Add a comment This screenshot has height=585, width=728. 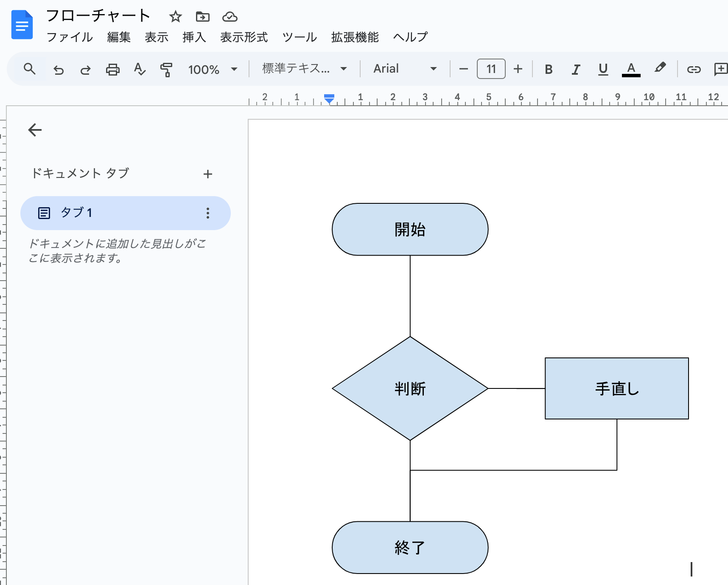click(721, 69)
